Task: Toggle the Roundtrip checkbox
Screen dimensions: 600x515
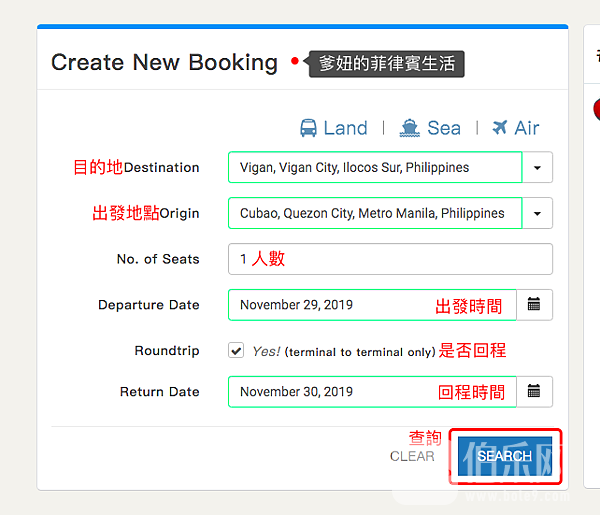Action: click(x=236, y=351)
